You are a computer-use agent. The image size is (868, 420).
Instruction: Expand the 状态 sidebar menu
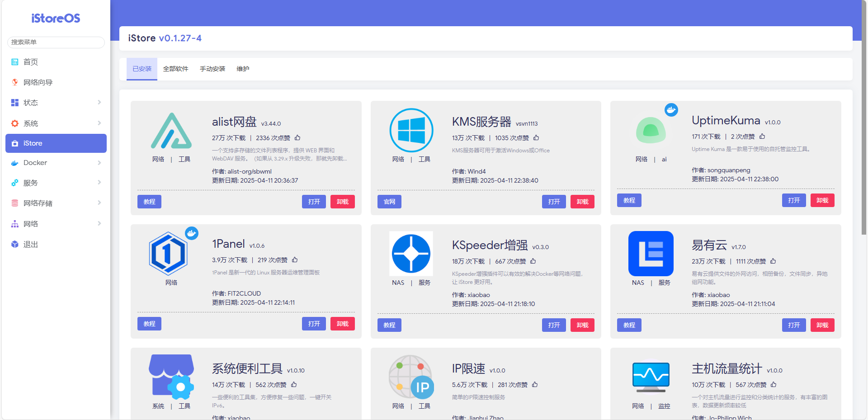(x=56, y=103)
